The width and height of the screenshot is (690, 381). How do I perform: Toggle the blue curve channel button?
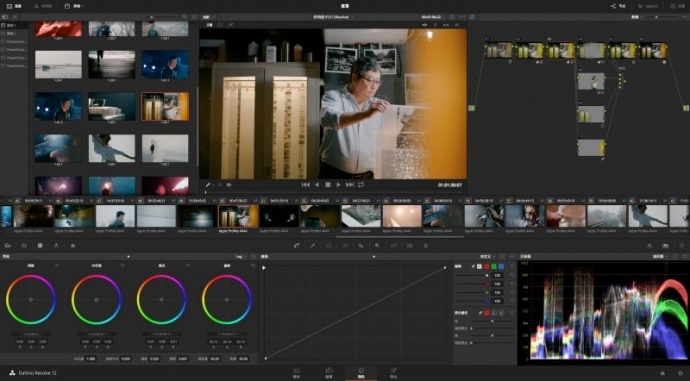click(501, 266)
